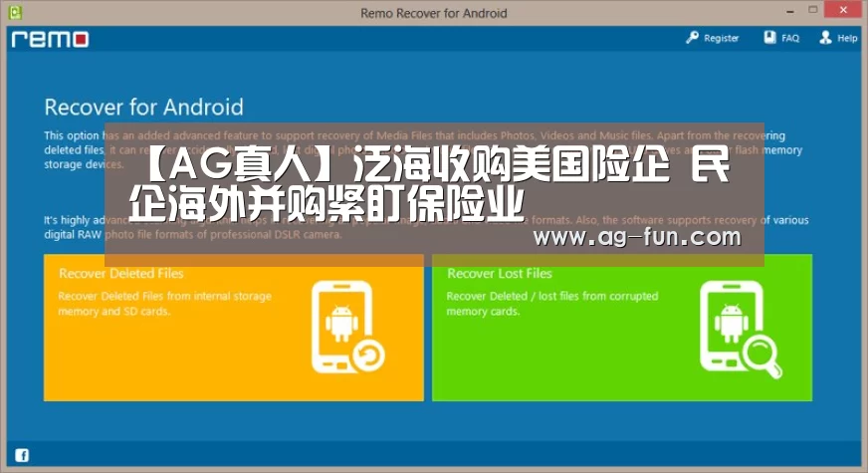The width and height of the screenshot is (868, 473).
Task: Click the window title 'Remo Recover for Android'
Action: 433,13
